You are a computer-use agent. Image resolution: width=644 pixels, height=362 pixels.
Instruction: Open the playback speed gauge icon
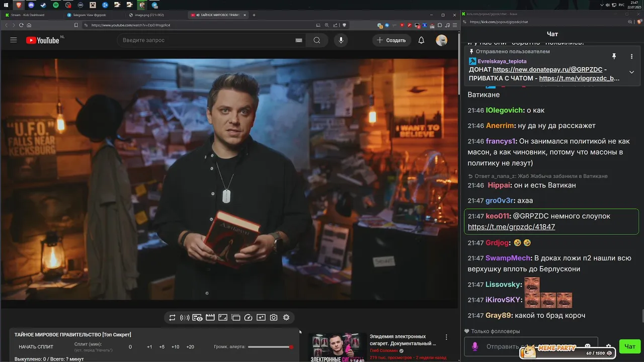pyautogui.click(x=248, y=317)
